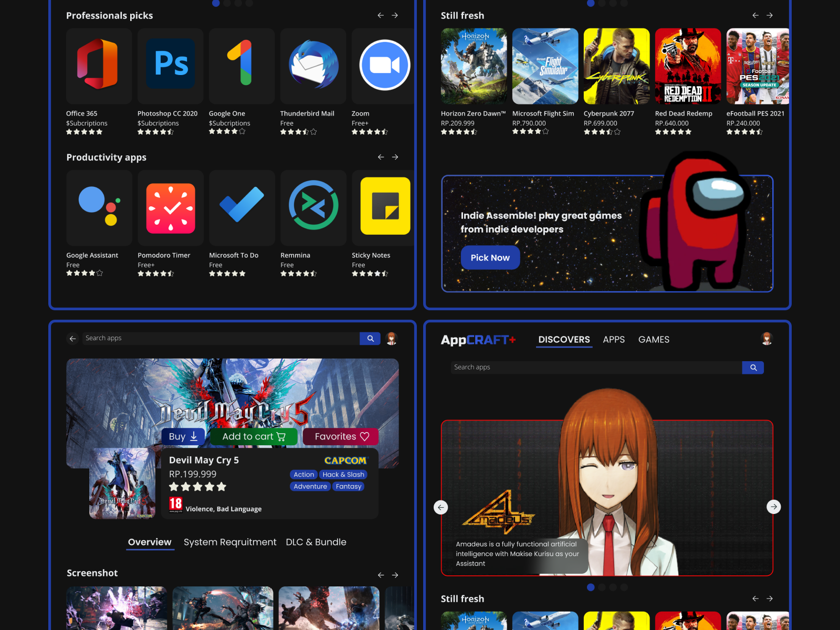Select the Google One app icon
Image resolution: width=840 pixels, height=630 pixels.
pyautogui.click(x=241, y=66)
